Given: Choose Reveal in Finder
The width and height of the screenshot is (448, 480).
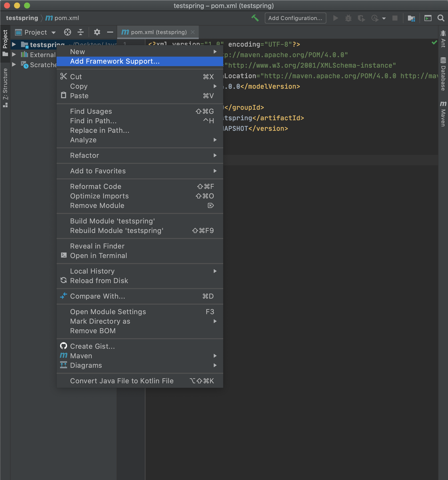Looking at the screenshot, I should 140,246.
